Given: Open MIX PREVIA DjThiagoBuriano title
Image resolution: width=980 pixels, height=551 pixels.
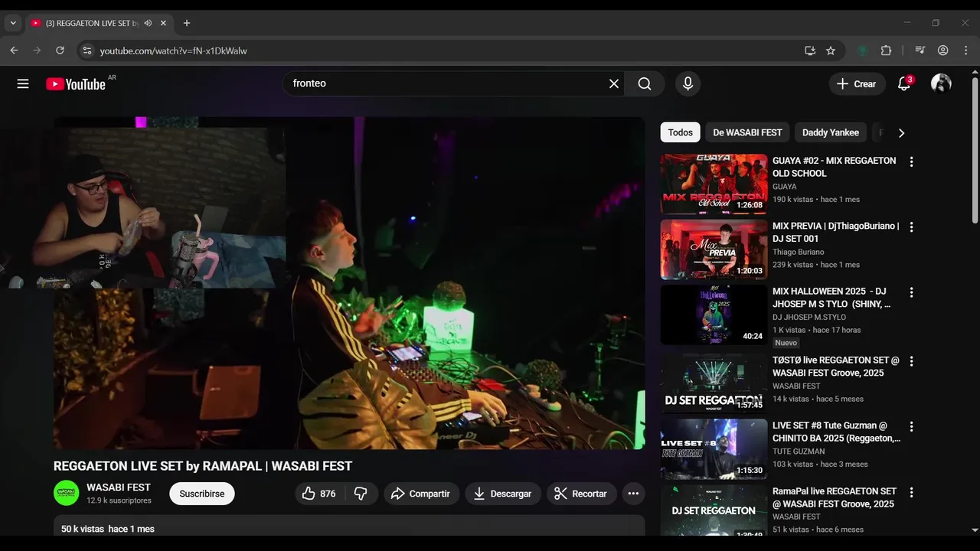Looking at the screenshot, I should (836, 233).
